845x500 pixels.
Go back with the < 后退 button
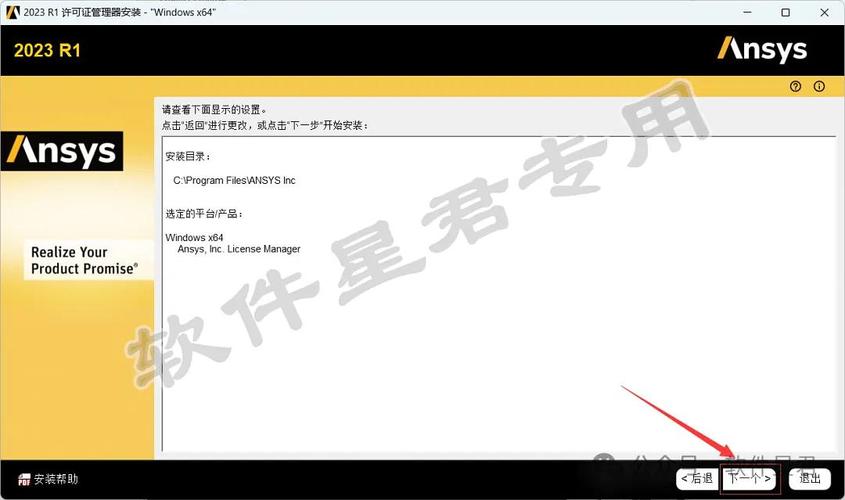click(x=697, y=478)
